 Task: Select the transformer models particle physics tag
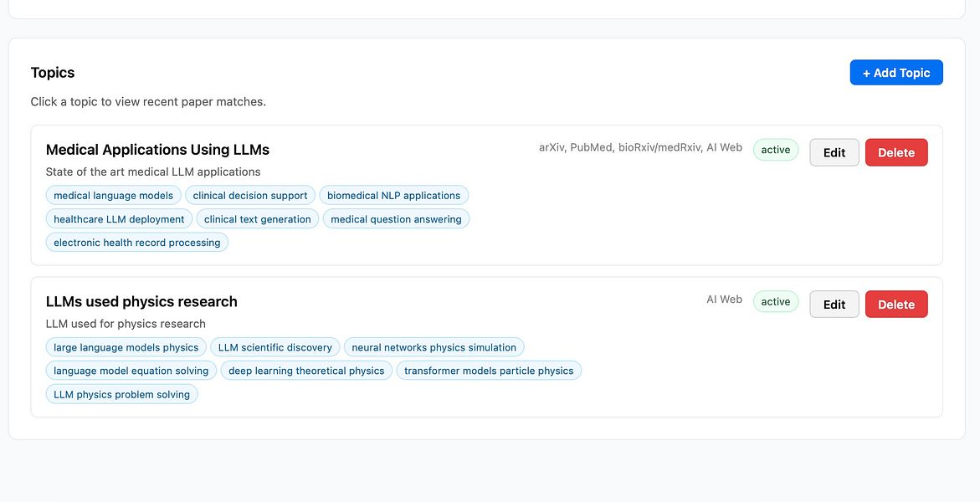[489, 371]
